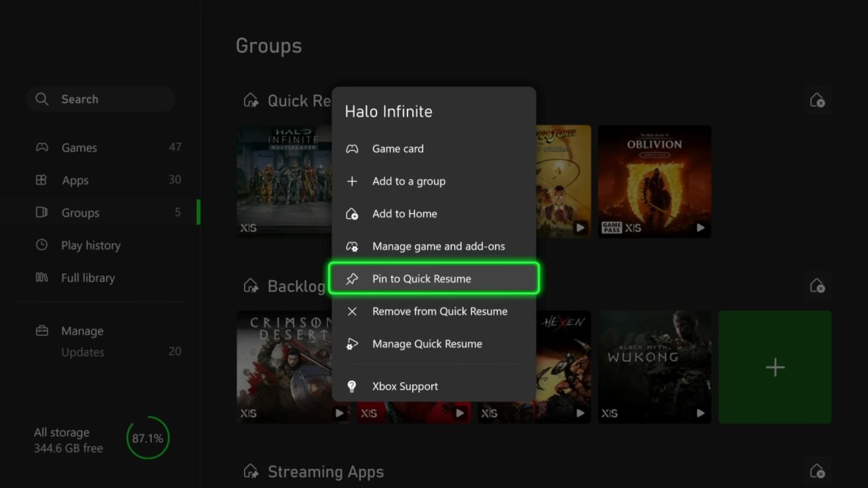The height and width of the screenshot is (488, 868).
Task: Open Game card from the Halo Infinite menu
Action: click(434, 148)
